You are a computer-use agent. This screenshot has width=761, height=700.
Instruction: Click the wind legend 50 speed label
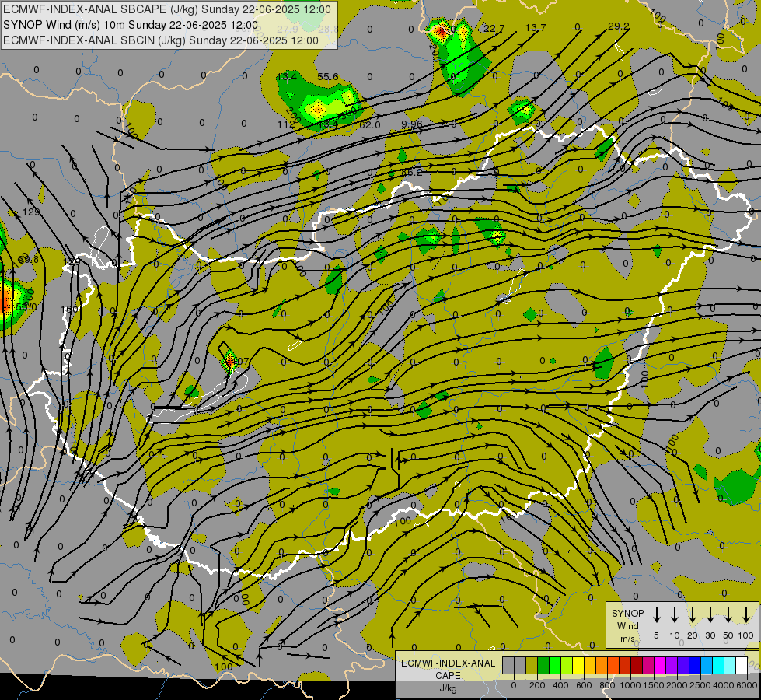[x=728, y=636]
